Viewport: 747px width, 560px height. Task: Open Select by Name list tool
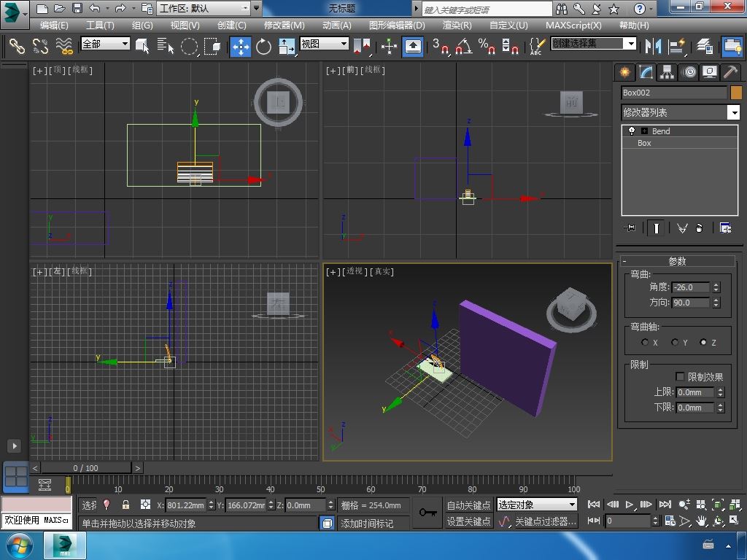pos(166,46)
